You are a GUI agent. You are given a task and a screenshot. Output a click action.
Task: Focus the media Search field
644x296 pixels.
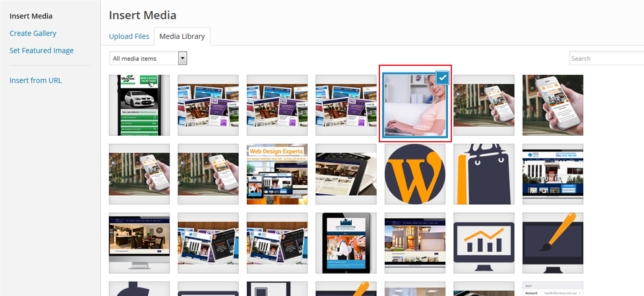pyautogui.click(x=606, y=59)
